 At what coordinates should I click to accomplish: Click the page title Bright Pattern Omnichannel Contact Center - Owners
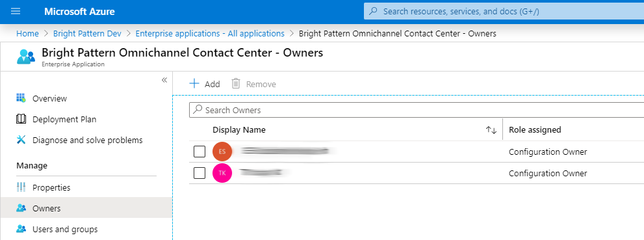click(x=183, y=53)
